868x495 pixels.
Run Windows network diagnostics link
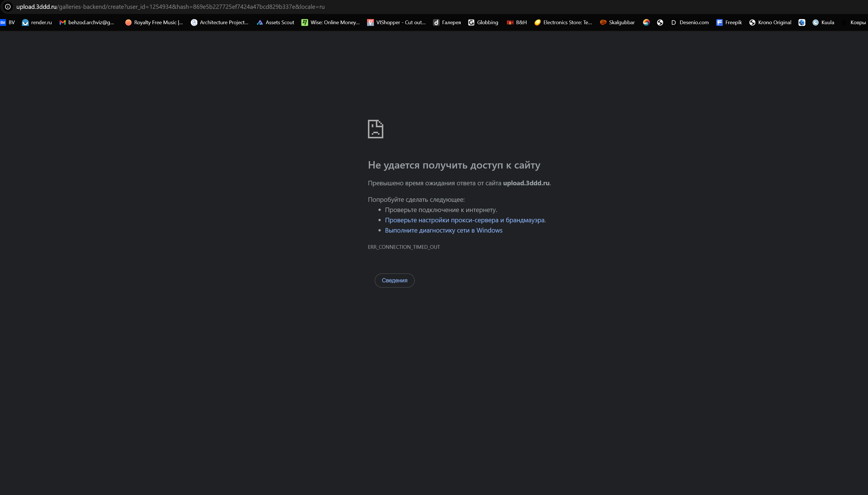tap(443, 230)
